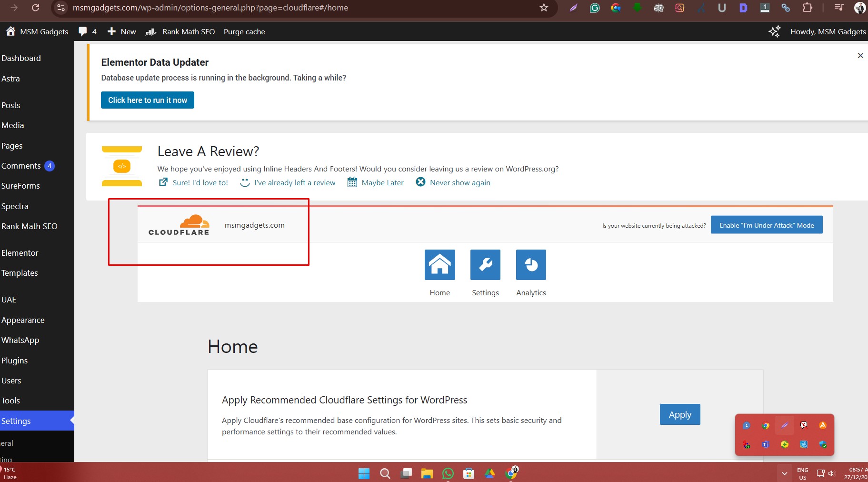Open the Settings menu in the sidebar
Viewport: 868px width, 482px height.
click(x=37, y=421)
